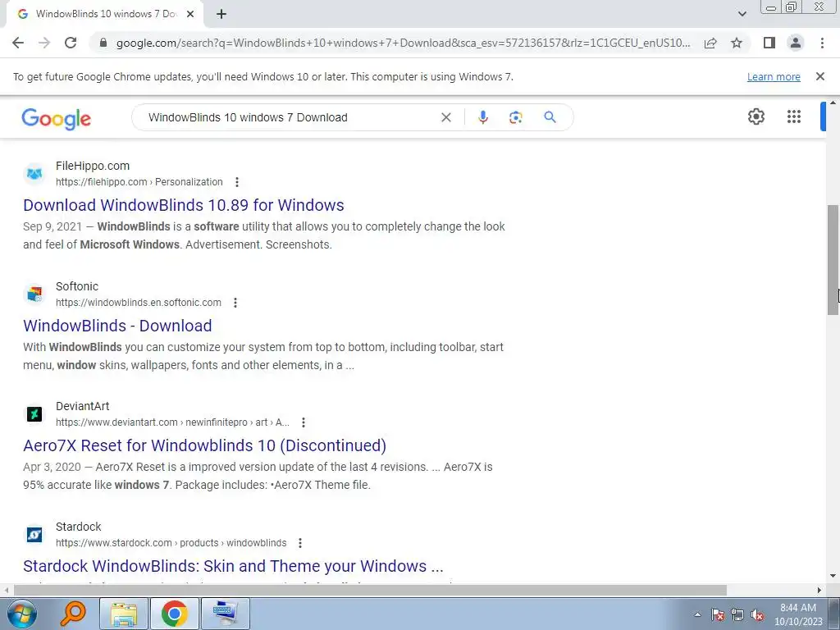
Task: Open more options for Stardock result
Action: pyautogui.click(x=300, y=543)
